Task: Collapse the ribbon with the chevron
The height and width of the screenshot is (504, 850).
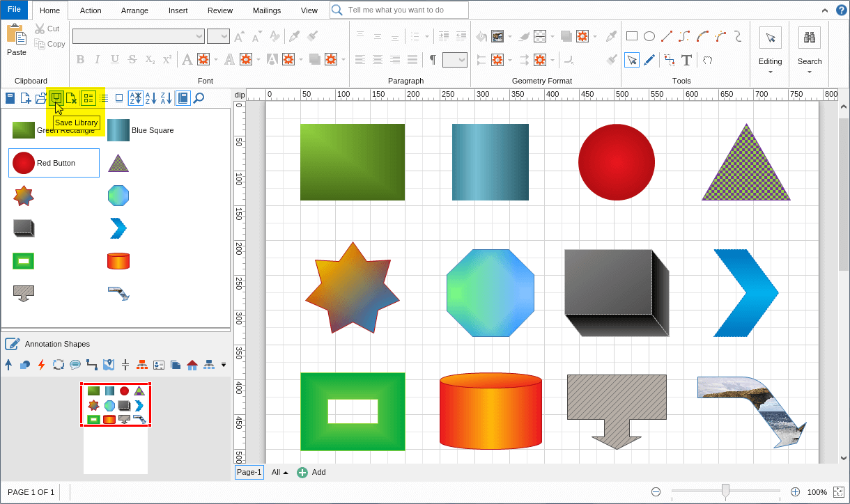Action: point(824,10)
